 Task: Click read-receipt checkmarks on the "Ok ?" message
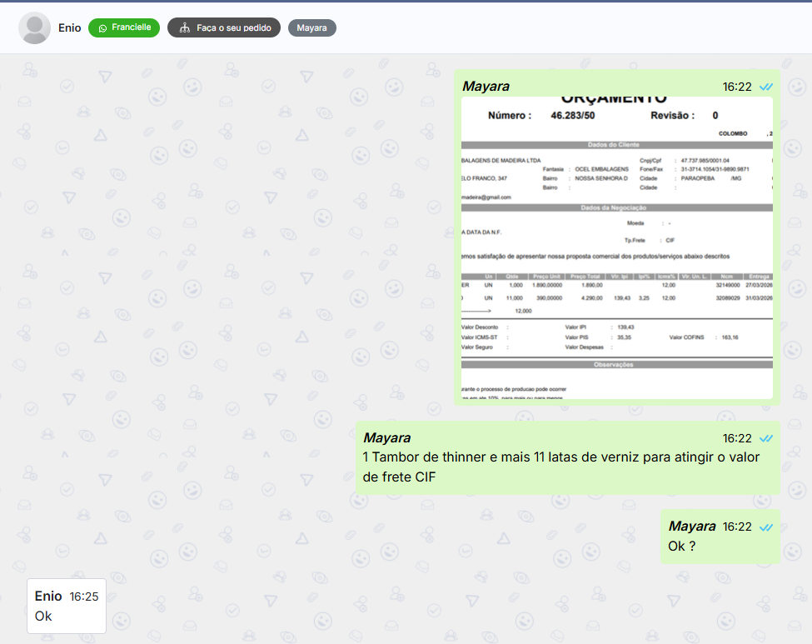(766, 527)
